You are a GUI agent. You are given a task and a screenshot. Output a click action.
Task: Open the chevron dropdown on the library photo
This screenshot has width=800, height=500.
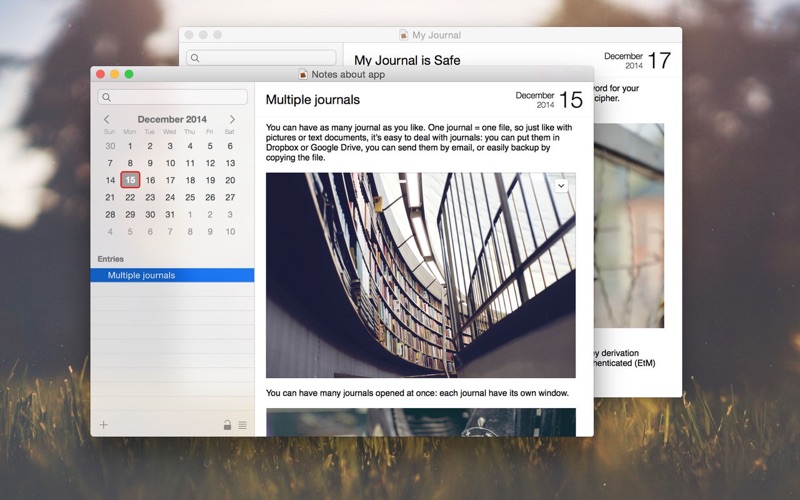coord(561,185)
